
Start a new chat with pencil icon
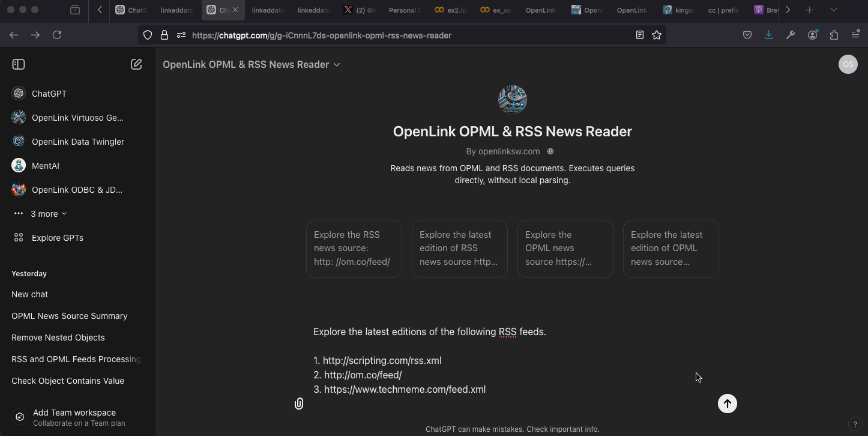click(136, 64)
